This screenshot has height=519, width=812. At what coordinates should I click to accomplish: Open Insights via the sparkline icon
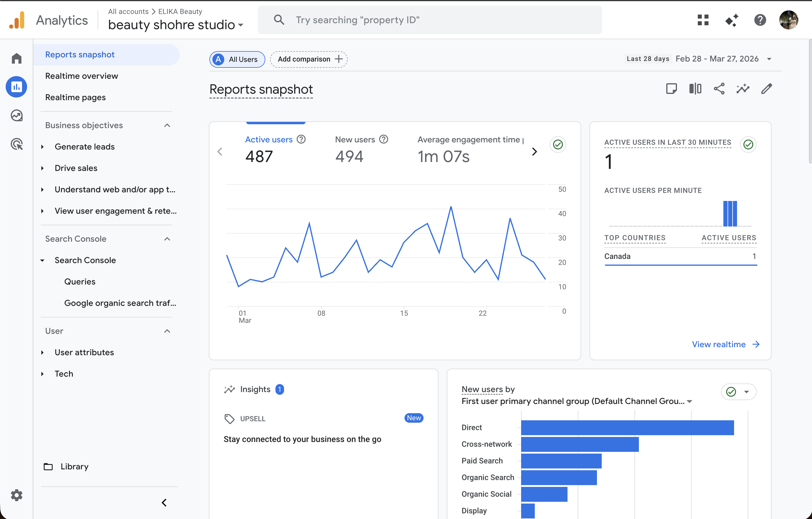point(743,89)
